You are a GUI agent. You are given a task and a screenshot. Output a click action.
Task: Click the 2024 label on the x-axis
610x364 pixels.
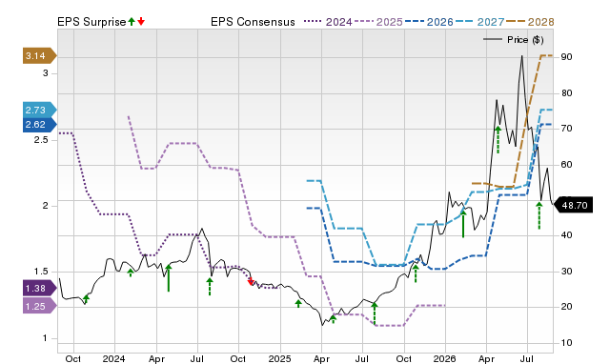(x=114, y=358)
